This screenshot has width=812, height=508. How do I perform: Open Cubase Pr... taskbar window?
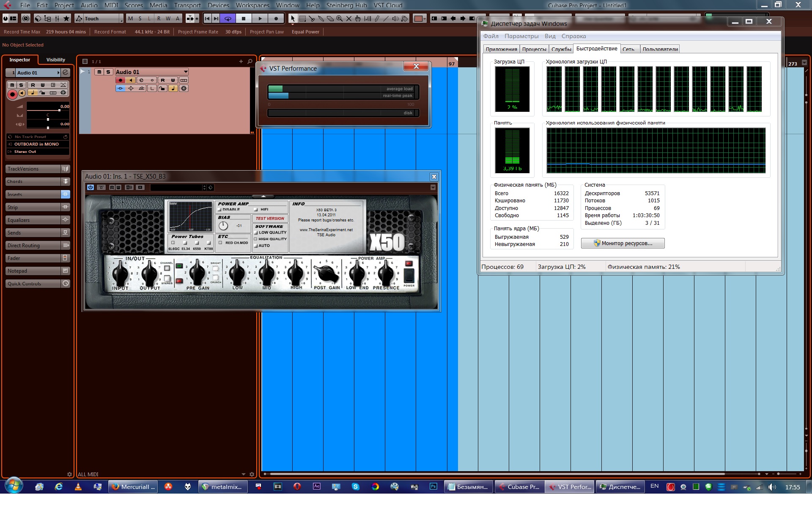519,487
